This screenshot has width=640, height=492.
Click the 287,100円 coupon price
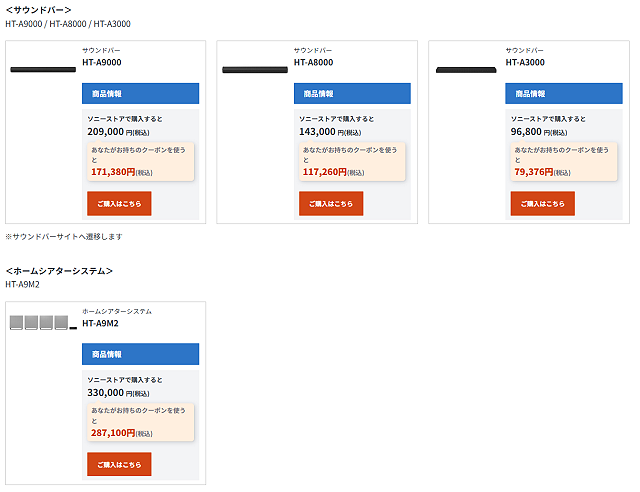(113, 433)
